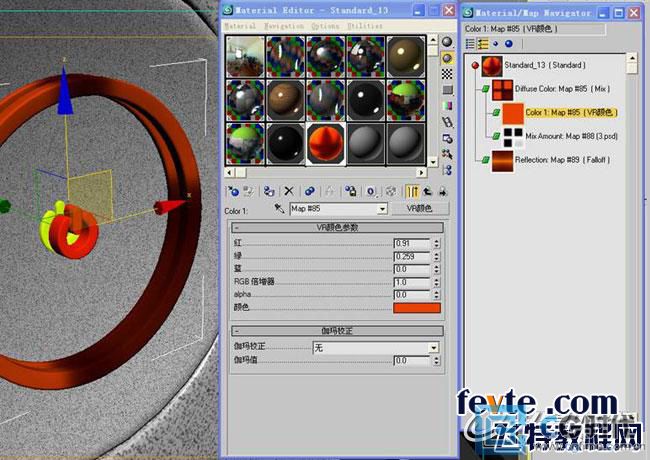Click sample slots scroll-down arrow
This screenshot has width=650, height=460.
coord(432,161)
